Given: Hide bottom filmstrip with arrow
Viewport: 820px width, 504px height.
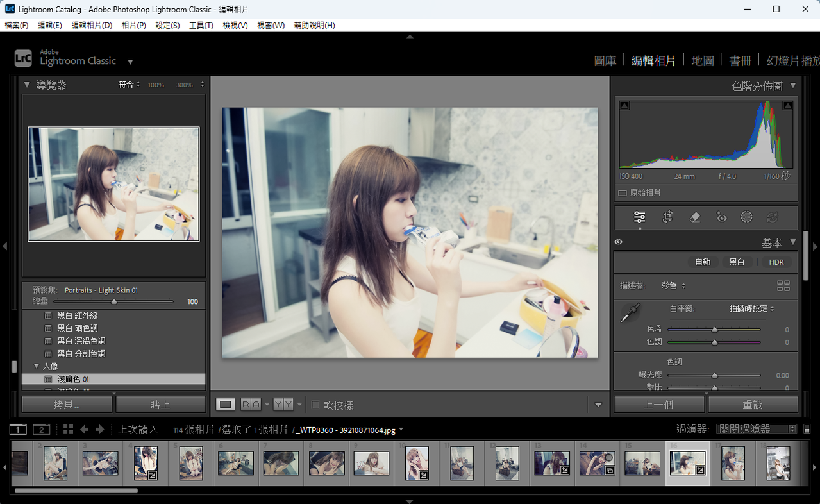Looking at the screenshot, I should pos(410,501).
